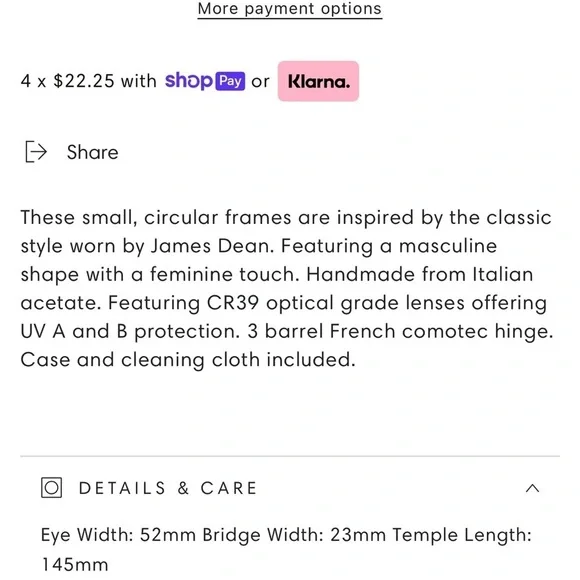Click the Shop Pay logo

205,81
